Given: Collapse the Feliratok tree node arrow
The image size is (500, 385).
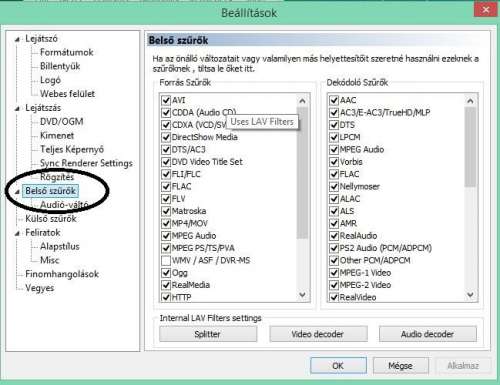Looking at the screenshot, I should (17, 233).
